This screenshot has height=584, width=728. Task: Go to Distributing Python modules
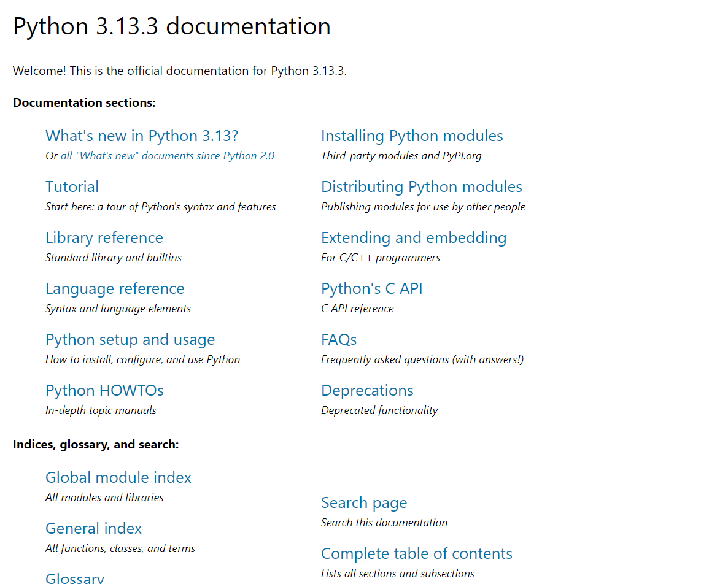pos(421,187)
